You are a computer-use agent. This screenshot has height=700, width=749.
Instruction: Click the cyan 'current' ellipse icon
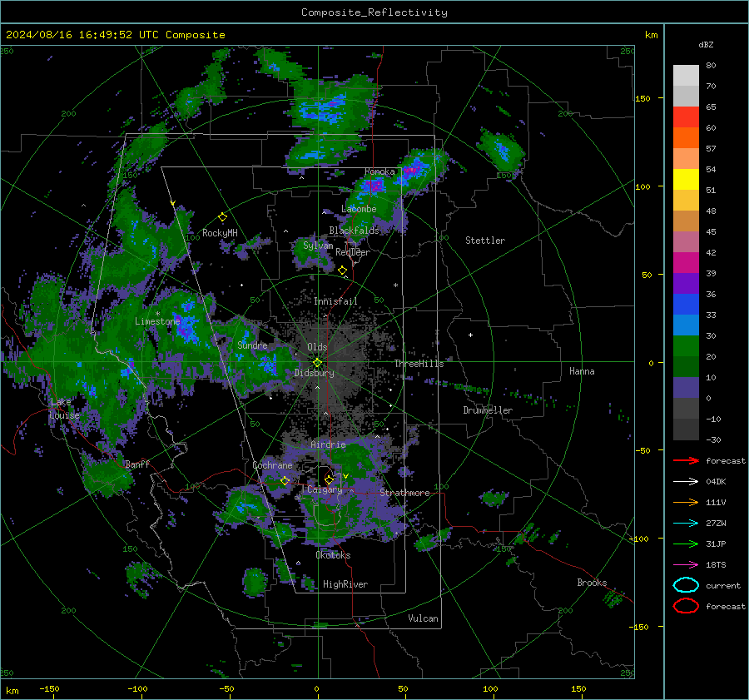tap(686, 585)
